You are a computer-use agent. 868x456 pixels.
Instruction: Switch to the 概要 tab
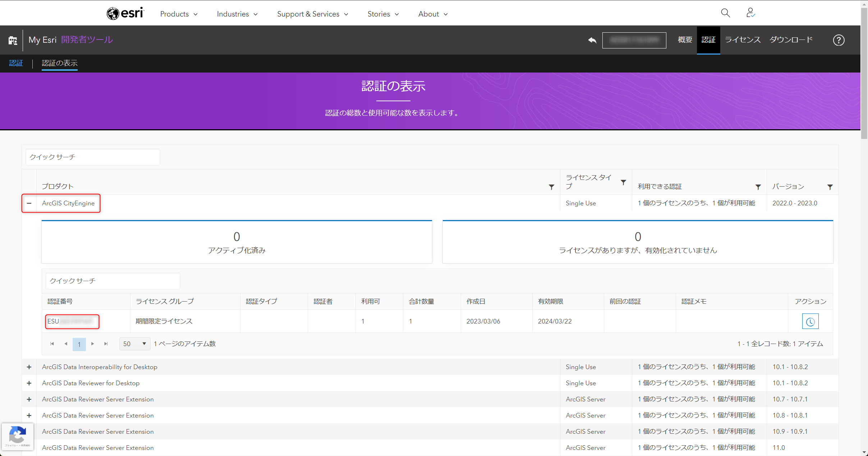[685, 40]
